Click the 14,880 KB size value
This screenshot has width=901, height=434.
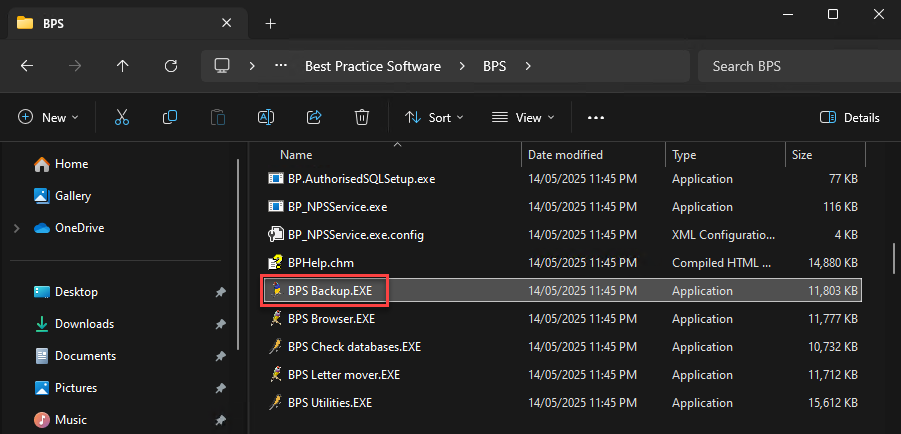point(833,263)
